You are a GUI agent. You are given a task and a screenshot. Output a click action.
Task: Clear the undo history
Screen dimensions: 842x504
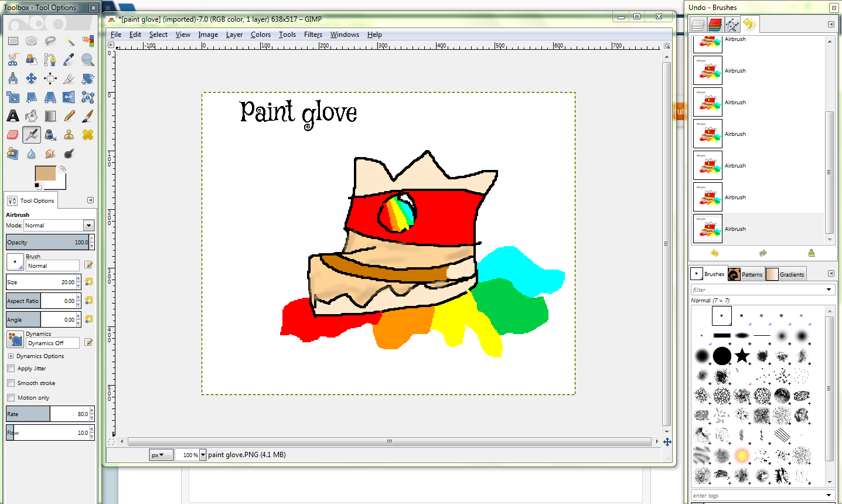tap(812, 253)
